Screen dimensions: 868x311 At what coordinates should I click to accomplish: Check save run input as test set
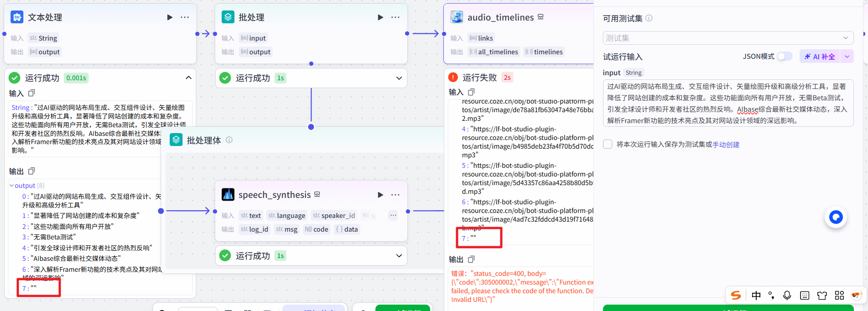pyautogui.click(x=608, y=144)
